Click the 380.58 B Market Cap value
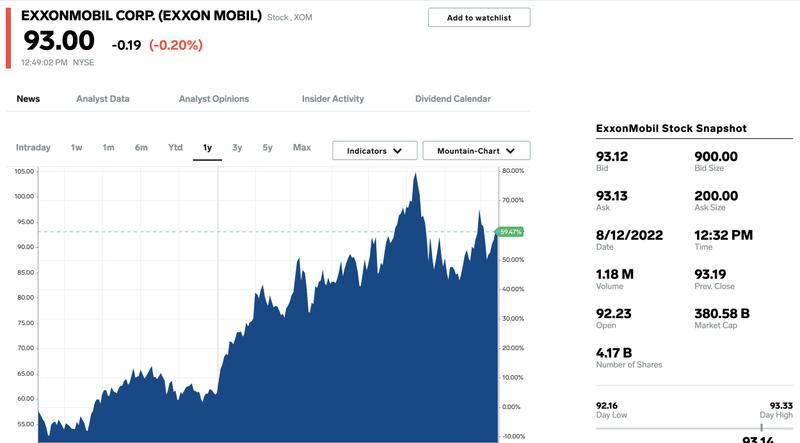Viewport: 800px width, 443px height. click(722, 313)
